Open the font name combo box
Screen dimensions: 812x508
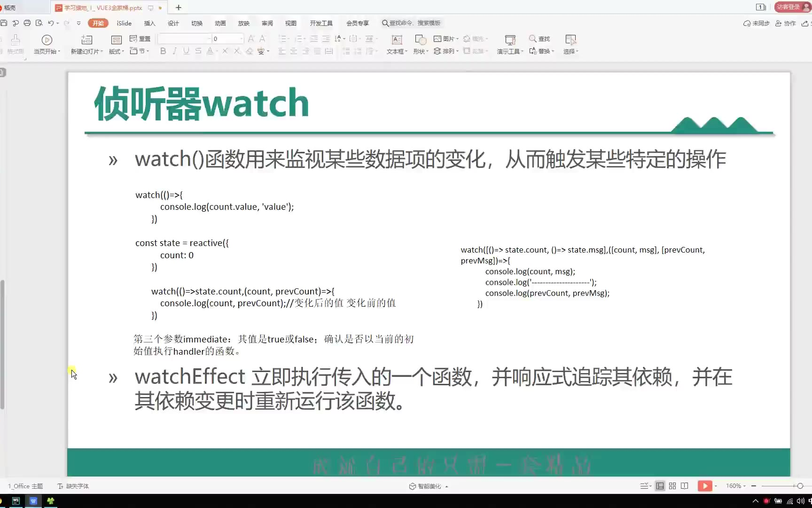click(184, 39)
